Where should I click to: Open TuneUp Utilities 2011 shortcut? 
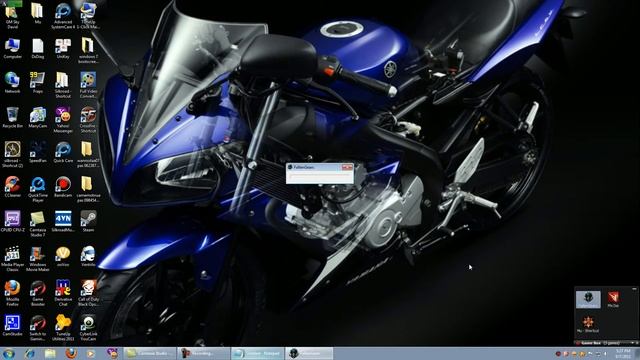tap(63, 328)
